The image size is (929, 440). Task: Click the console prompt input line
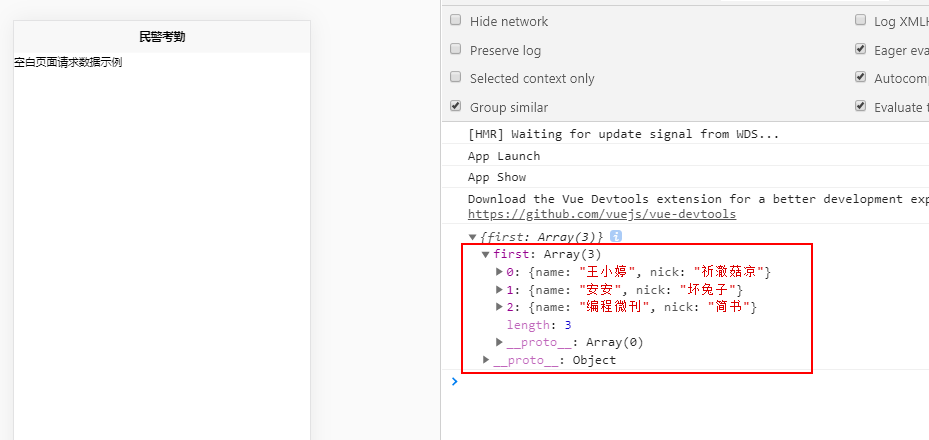[x=687, y=382]
